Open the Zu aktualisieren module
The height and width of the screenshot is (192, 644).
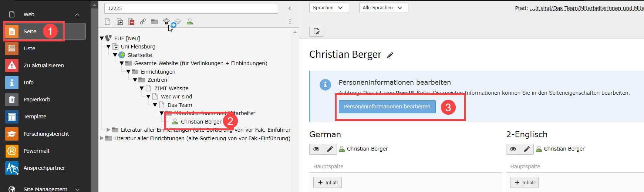(43, 65)
